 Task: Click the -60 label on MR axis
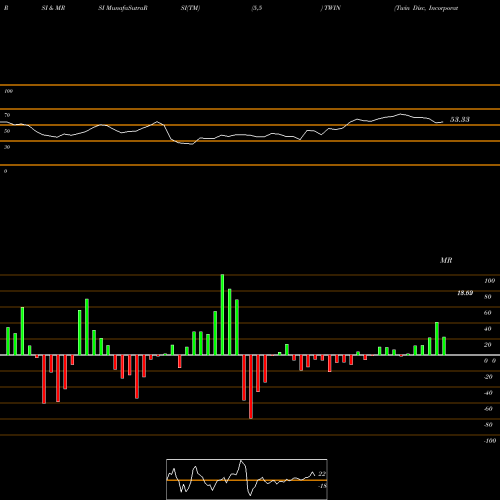click(x=488, y=409)
